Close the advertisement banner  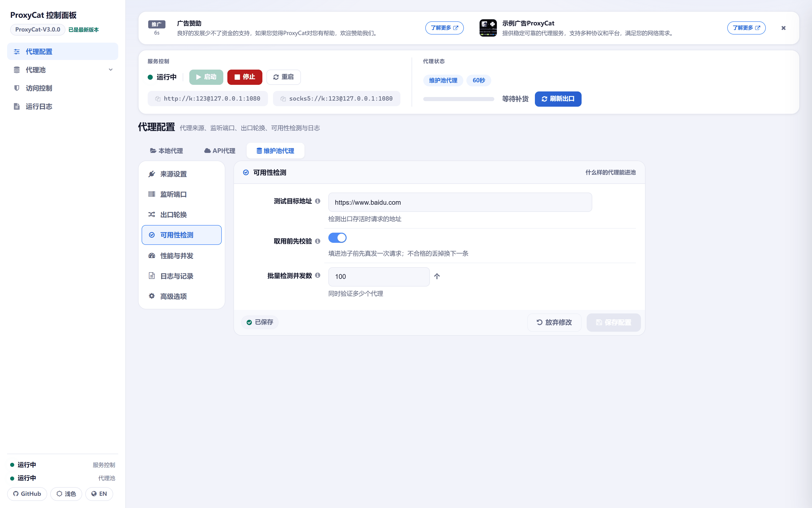784,28
